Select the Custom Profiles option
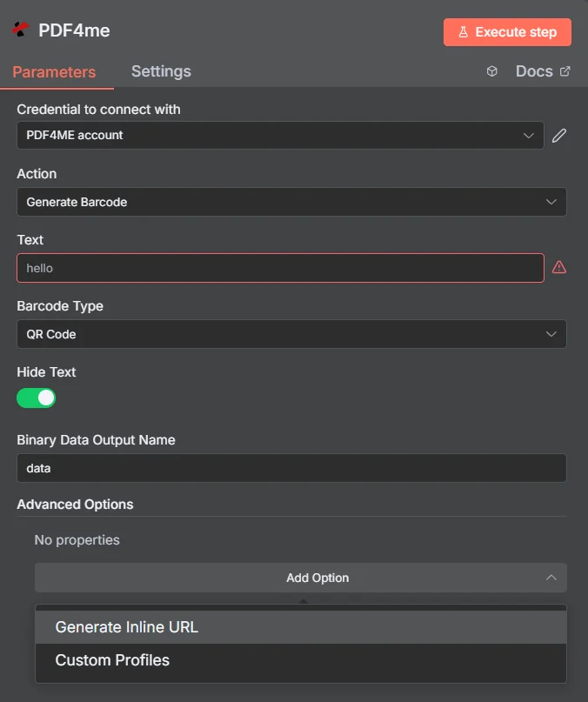Screen dimensions: 588x702 pos(300,660)
